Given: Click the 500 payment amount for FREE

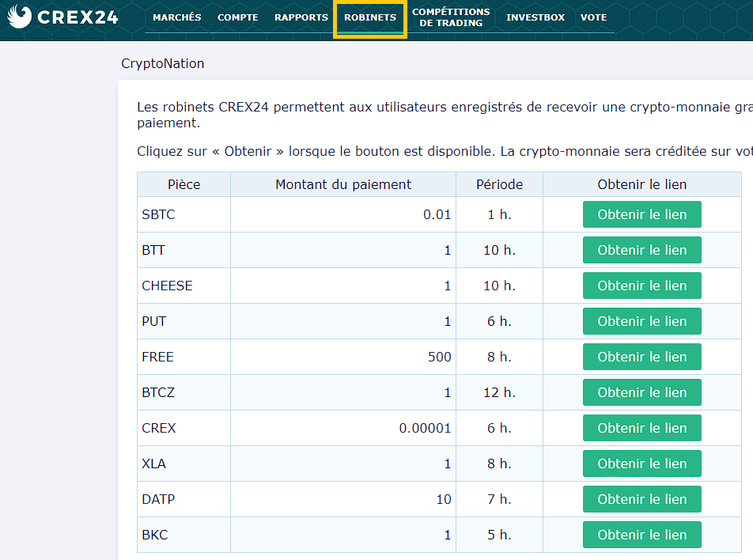Looking at the screenshot, I should point(440,357).
